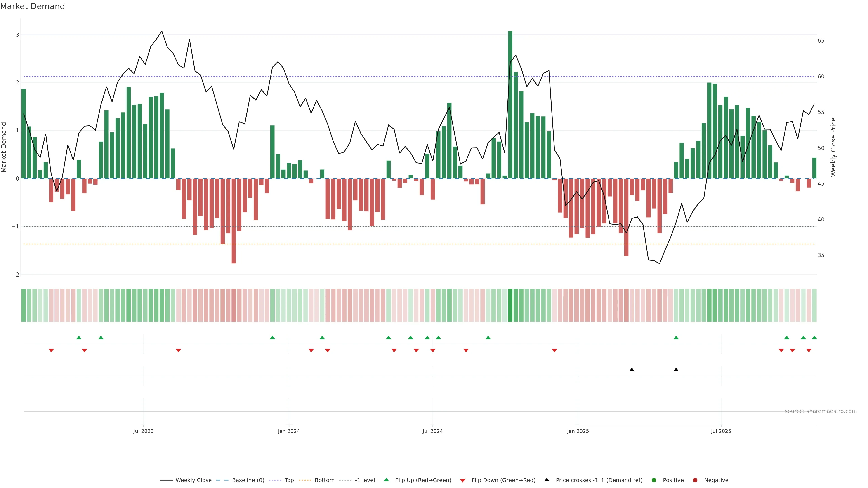
Task: Click the green Positive legend dot
Action: coord(654,480)
